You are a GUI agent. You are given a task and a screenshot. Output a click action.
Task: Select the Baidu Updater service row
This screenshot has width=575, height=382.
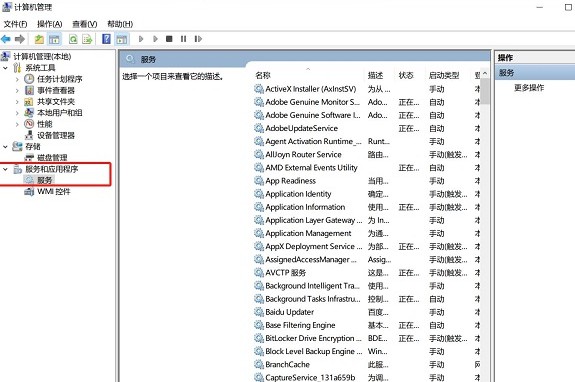pyautogui.click(x=366, y=312)
